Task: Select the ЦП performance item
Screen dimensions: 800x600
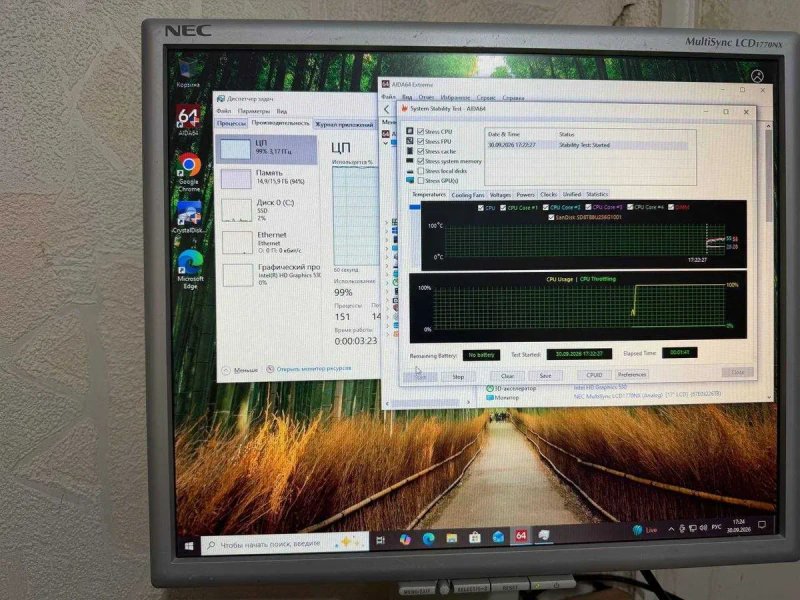Action: click(x=267, y=149)
